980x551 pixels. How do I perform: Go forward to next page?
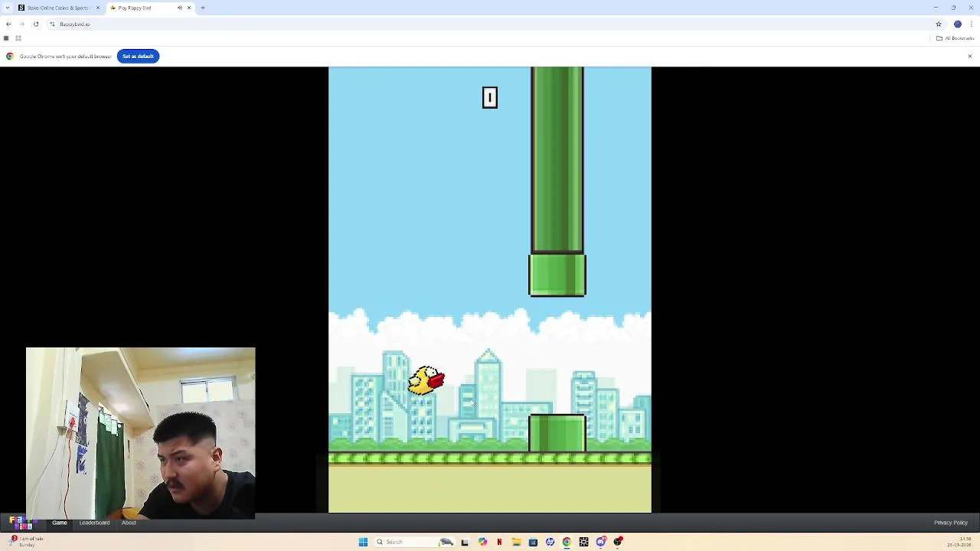pyautogui.click(x=22, y=24)
